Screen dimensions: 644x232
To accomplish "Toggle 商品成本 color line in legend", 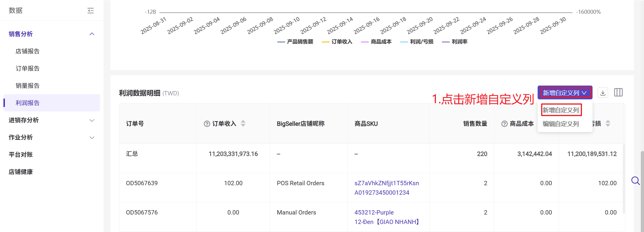I will (x=376, y=42).
